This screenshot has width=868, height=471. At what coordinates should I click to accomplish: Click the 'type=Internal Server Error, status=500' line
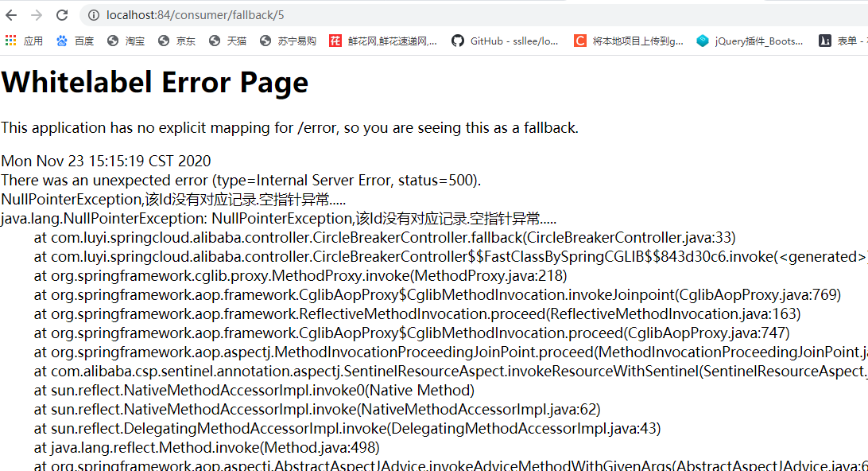point(241,181)
